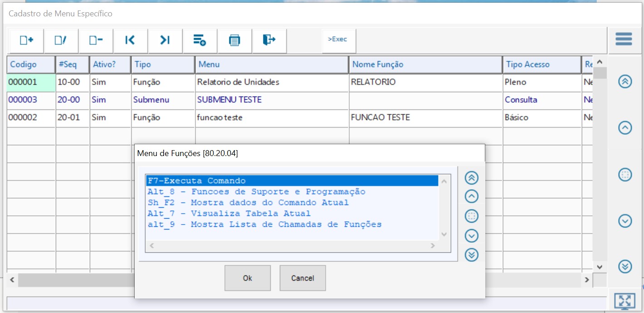Click the add list item toolbar icon
This screenshot has width=644, height=313.
200,40
